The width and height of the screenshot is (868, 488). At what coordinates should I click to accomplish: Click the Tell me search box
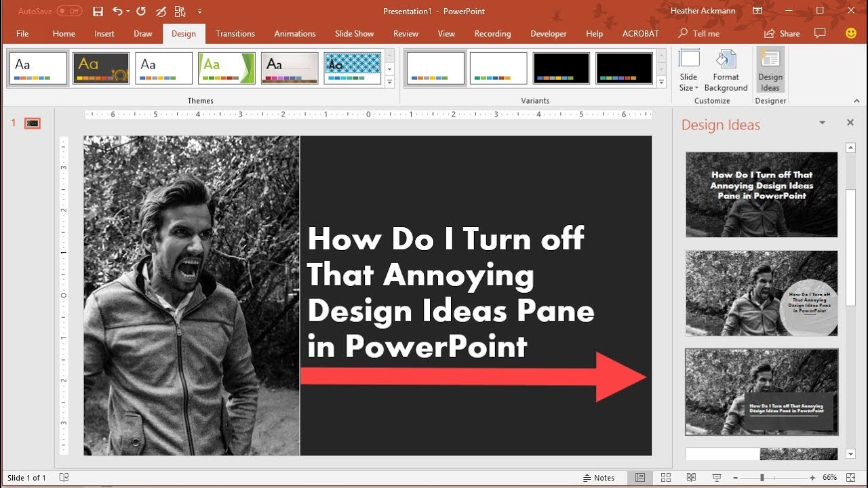coord(699,33)
